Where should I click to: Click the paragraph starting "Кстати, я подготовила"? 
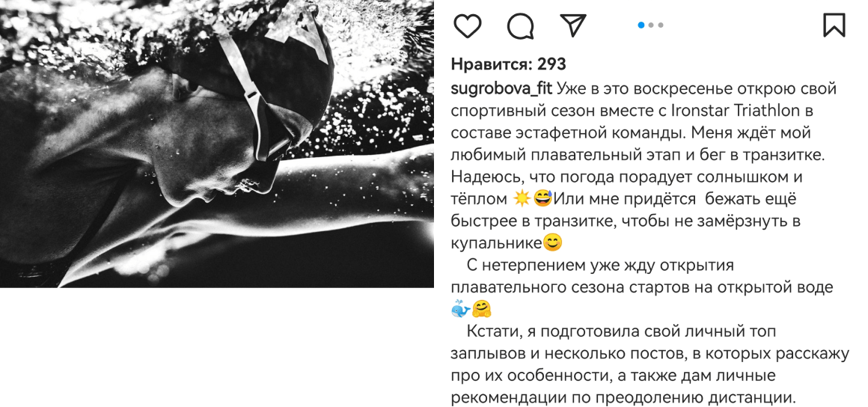tap(650, 365)
